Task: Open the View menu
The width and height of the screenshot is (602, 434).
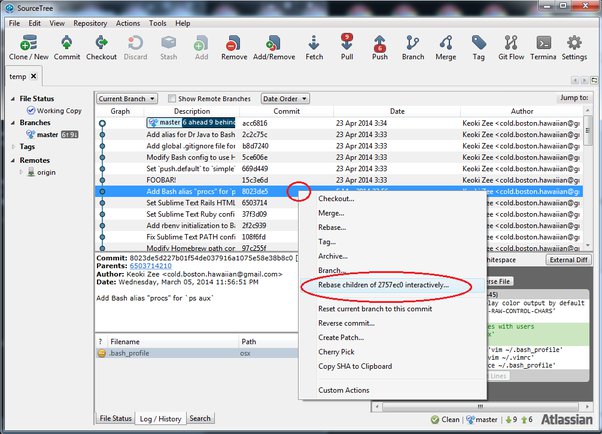Action: tap(57, 23)
